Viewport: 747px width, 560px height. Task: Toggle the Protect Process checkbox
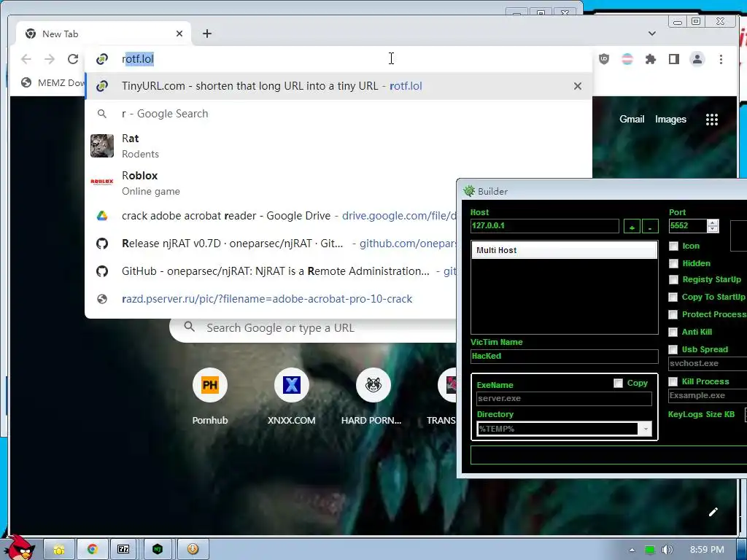coord(673,315)
